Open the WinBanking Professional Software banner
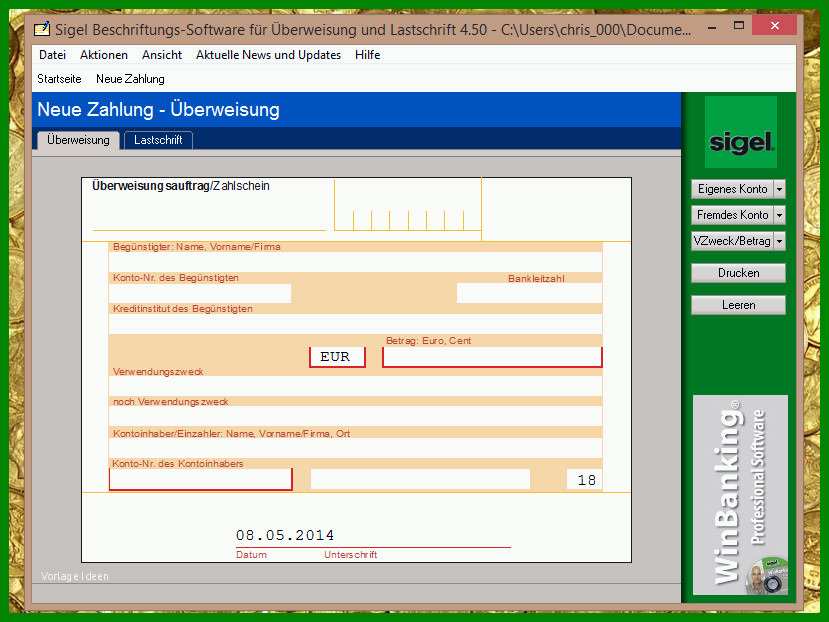Image resolution: width=829 pixels, height=622 pixels. (x=740, y=495)
